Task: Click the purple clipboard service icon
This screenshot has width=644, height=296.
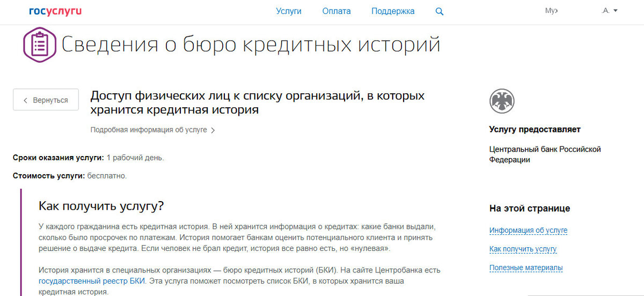Action: (40, 45)
